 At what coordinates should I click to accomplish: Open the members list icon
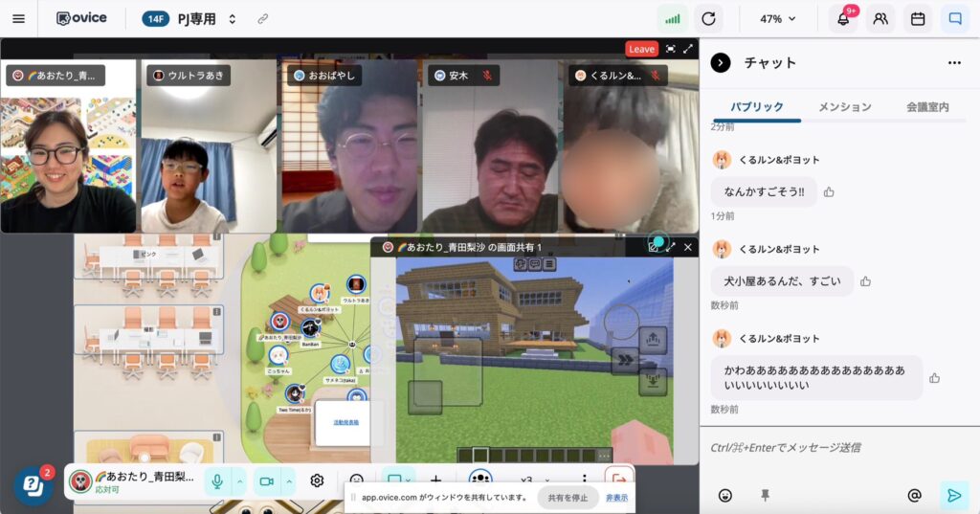[880, 19]
